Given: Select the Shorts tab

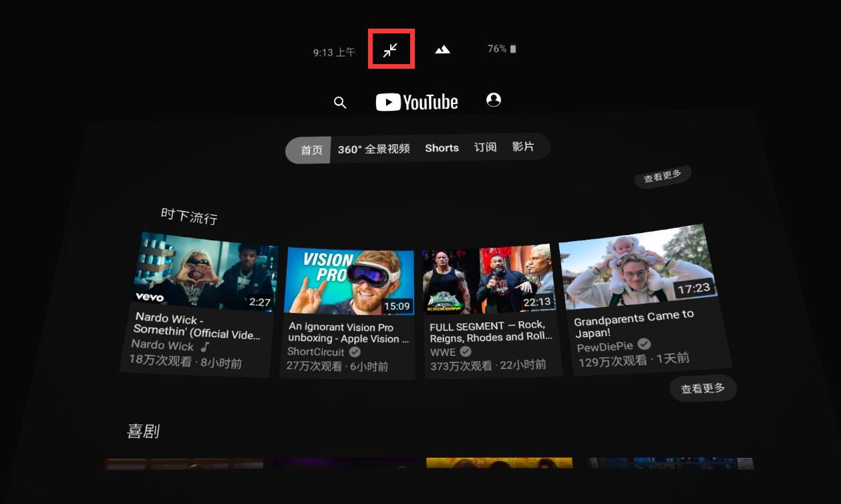Looking at the screenshot, I should [442, 148].
